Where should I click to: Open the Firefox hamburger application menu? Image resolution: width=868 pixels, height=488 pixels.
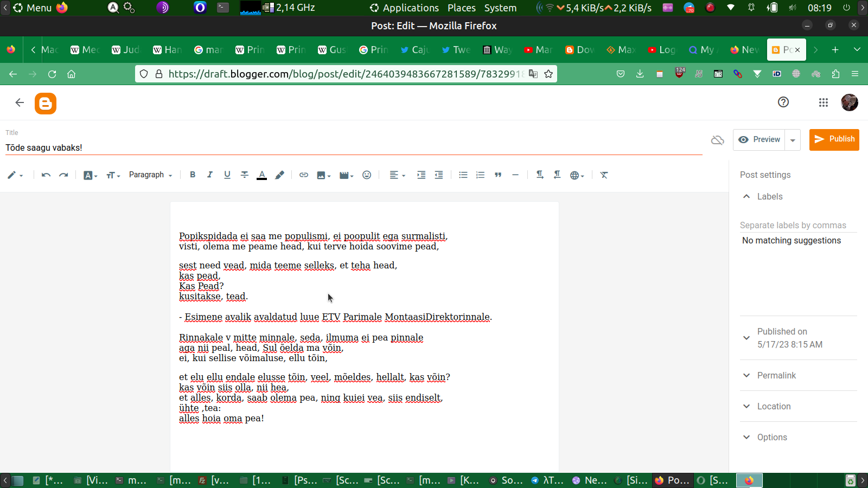pos(855,74)
